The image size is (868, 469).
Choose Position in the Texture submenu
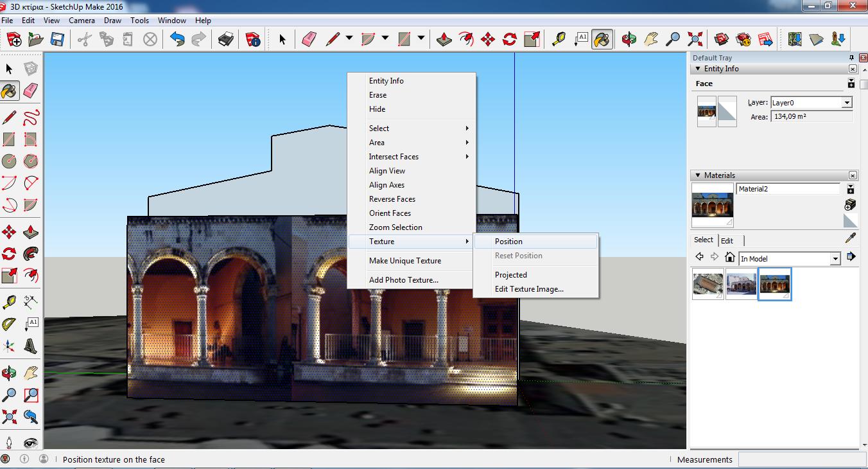(x=536, y=242)
